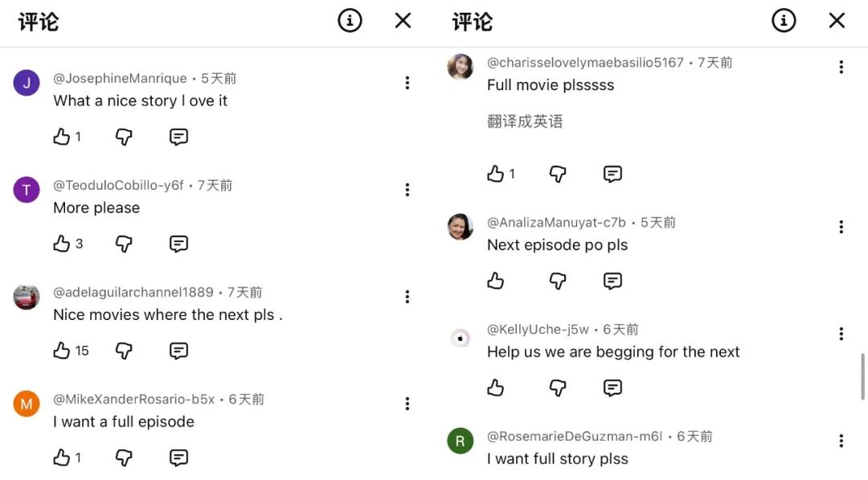
Task: Open the @KellyUche-j5w channel link
Action: tap(538, 330)
